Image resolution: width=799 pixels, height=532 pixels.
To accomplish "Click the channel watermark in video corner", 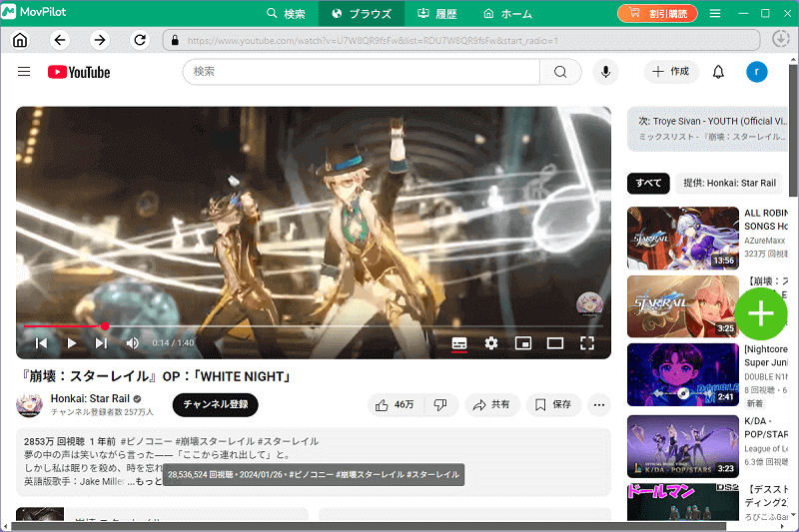I will tap(589, 303).
